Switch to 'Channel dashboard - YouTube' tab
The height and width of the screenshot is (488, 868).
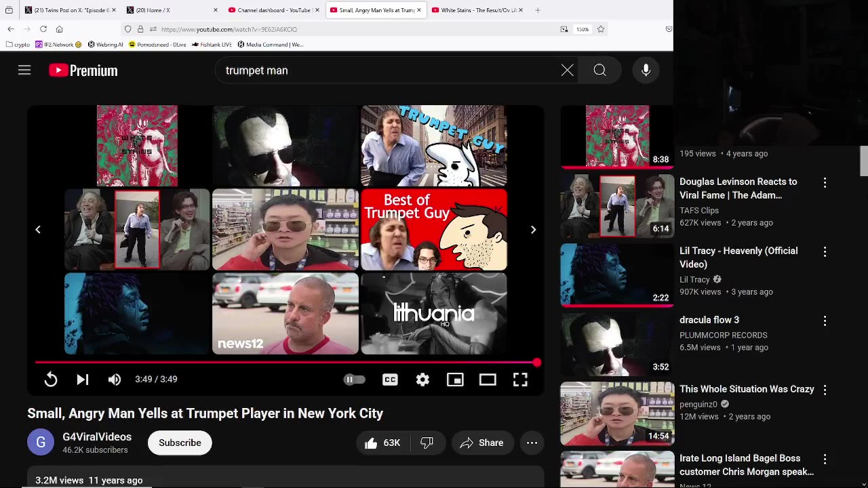point(274,10)
